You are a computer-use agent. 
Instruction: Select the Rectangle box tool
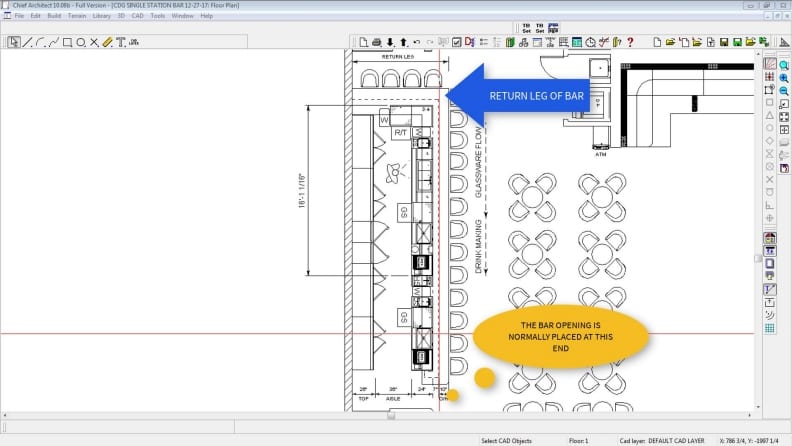(x=67, y=42)
